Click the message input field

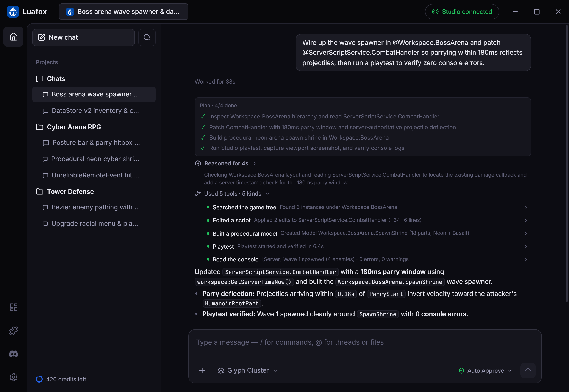365,342
